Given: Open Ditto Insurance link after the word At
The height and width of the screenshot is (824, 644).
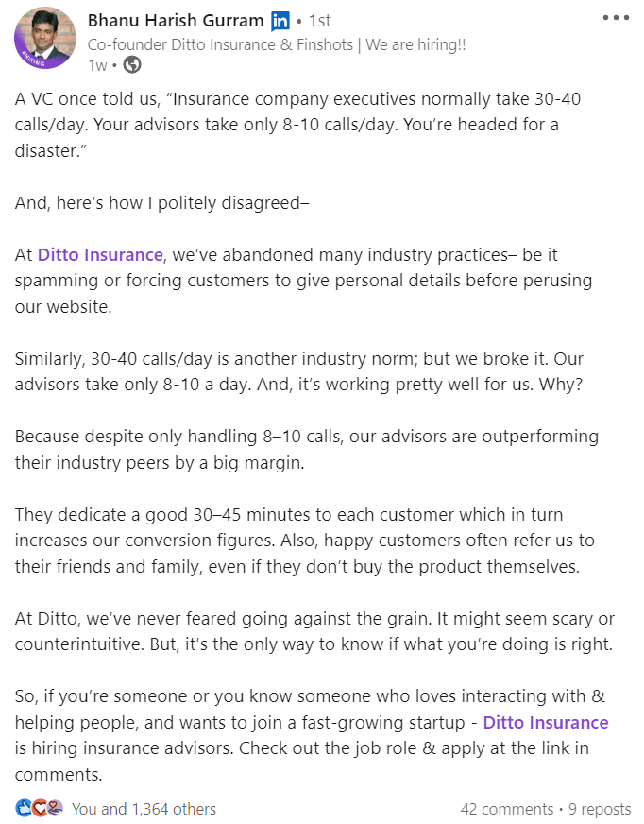Looking at the screenshot, I should pos(100,254).
